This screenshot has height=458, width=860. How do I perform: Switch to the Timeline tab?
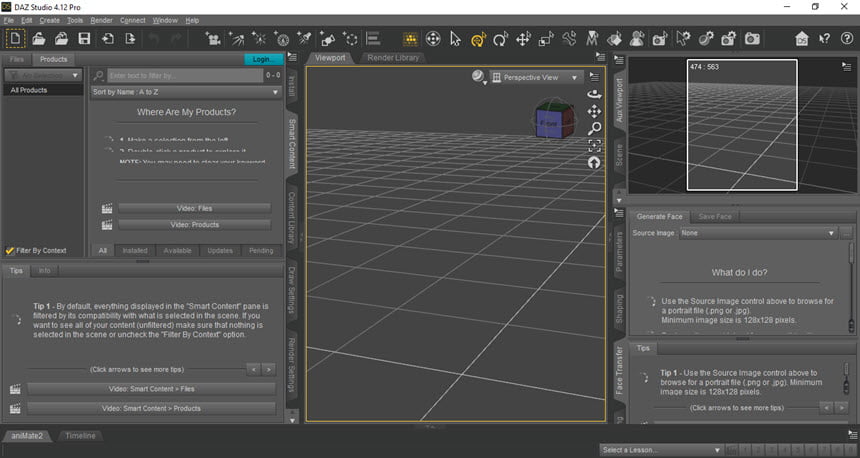tap(80, 436)
